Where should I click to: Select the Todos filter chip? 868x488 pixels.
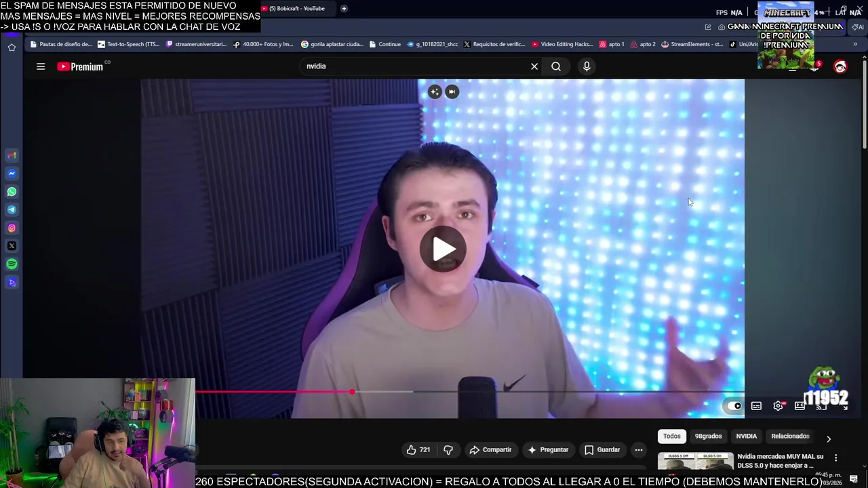tap(671, 436)
